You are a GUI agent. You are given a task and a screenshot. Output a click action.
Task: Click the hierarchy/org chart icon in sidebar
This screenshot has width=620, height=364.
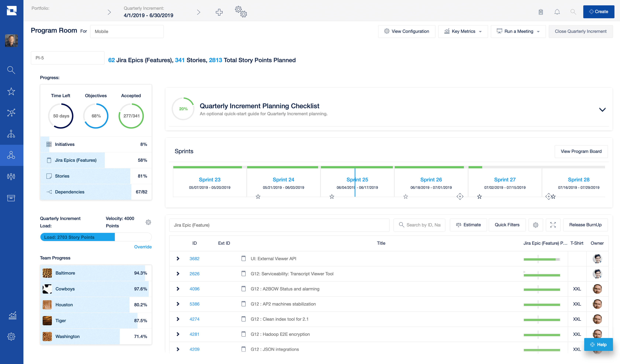pyautogui.click(x=12, y=134)
